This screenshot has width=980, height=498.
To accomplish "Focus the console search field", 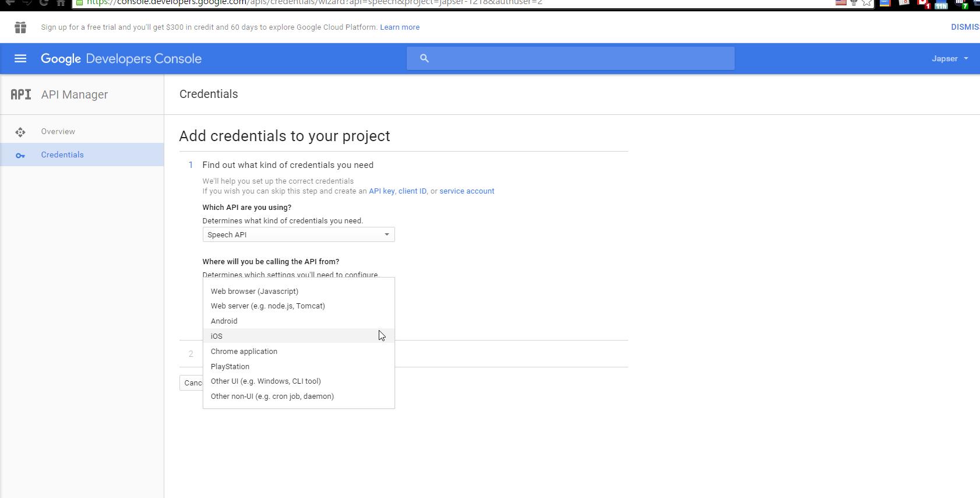I will tap(570, 58).
